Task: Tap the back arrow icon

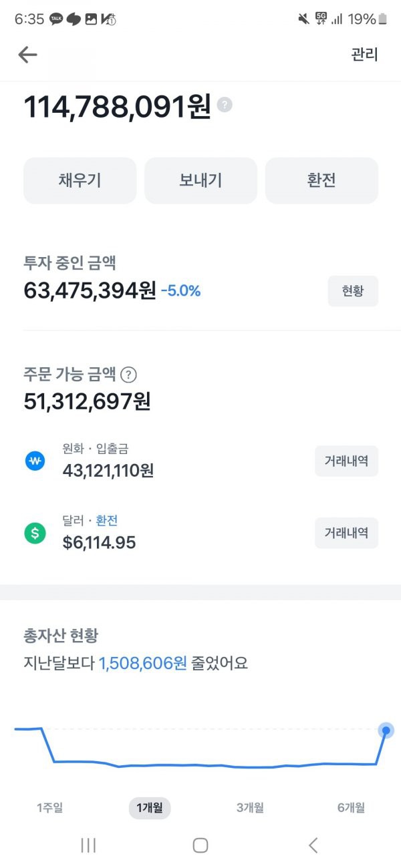Action: [x=27, y=55]
